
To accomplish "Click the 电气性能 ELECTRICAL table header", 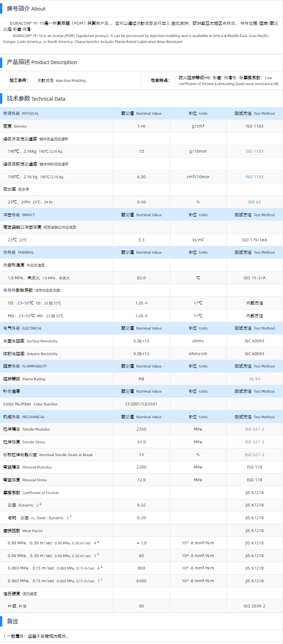I will pyautogui.click(x=22, y=328).
